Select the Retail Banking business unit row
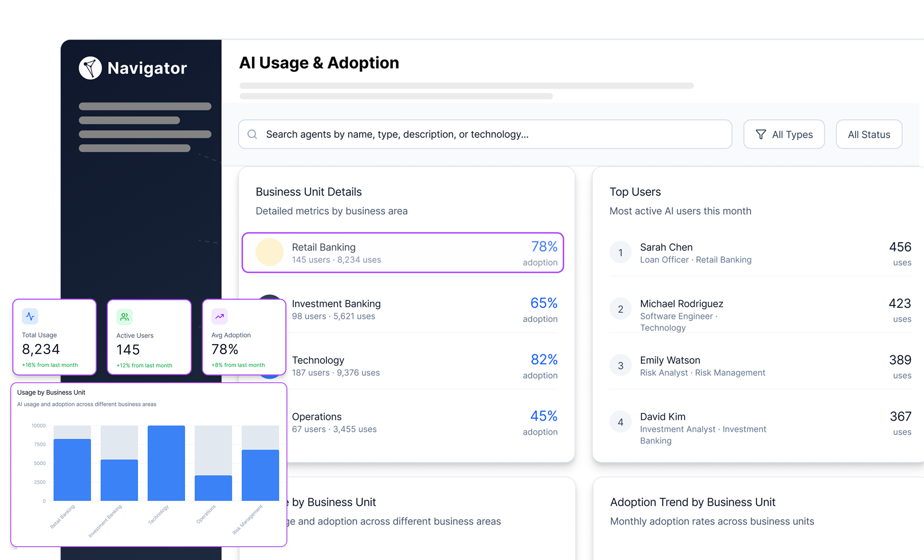 click(x=403, y=253)
